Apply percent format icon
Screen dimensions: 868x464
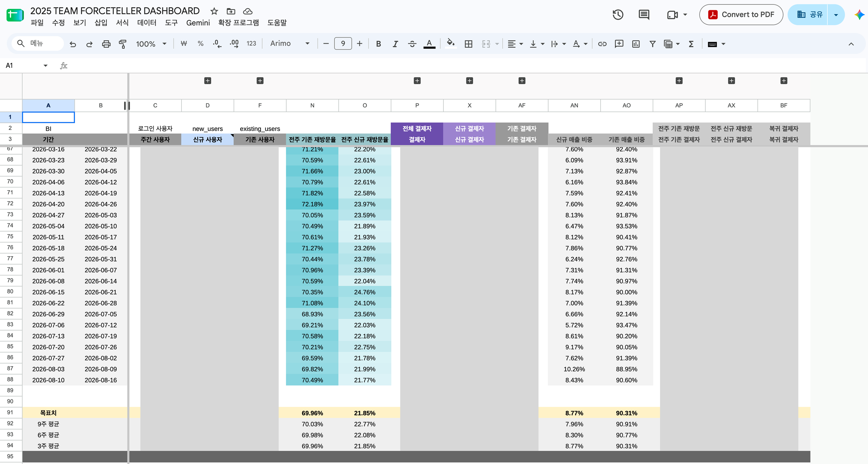pyautogui.click(x=200, y=43)
